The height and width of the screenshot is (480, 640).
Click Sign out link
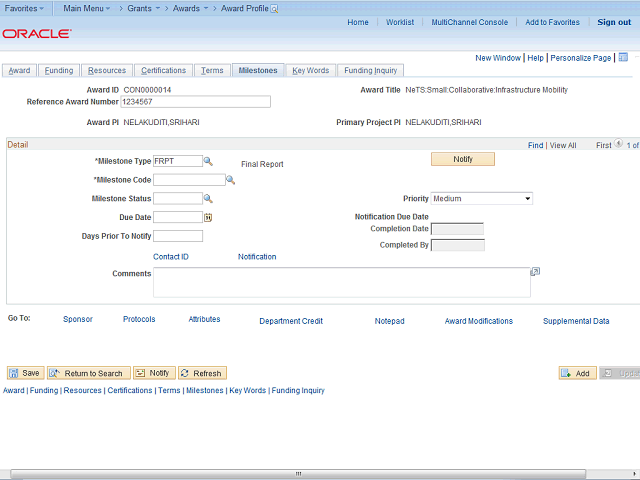[614, 22]
